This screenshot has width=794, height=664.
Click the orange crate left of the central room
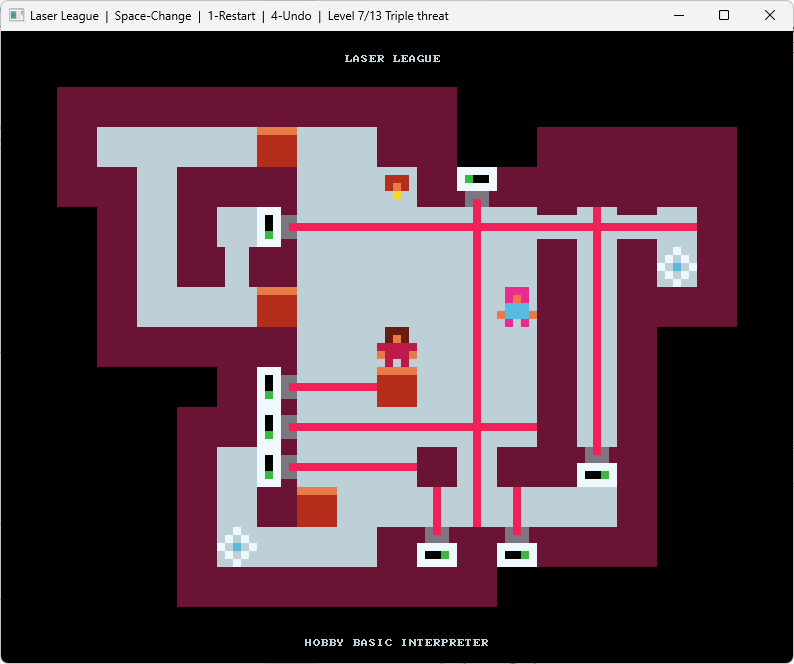pyautogui.click(x=277, y=307)
